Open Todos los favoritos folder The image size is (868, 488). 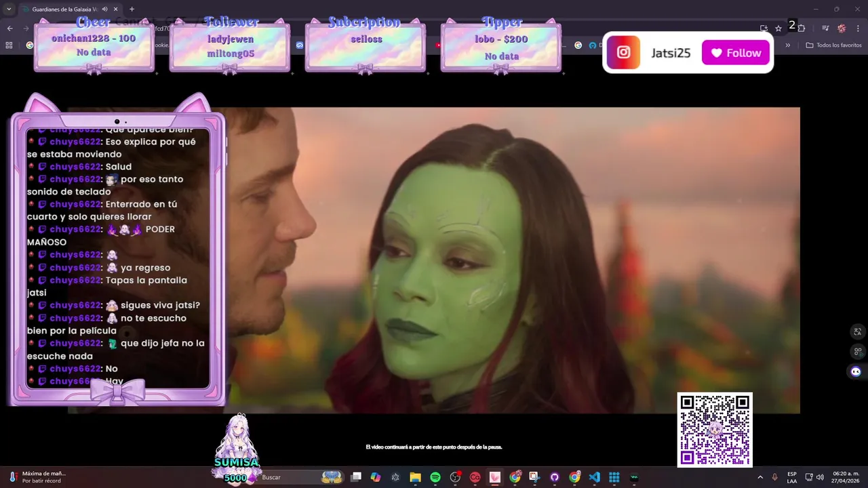click(833, 45)
